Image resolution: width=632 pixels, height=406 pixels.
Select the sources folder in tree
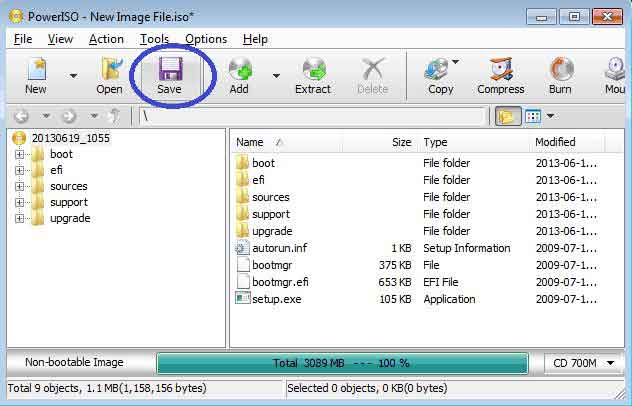point(69,187)
